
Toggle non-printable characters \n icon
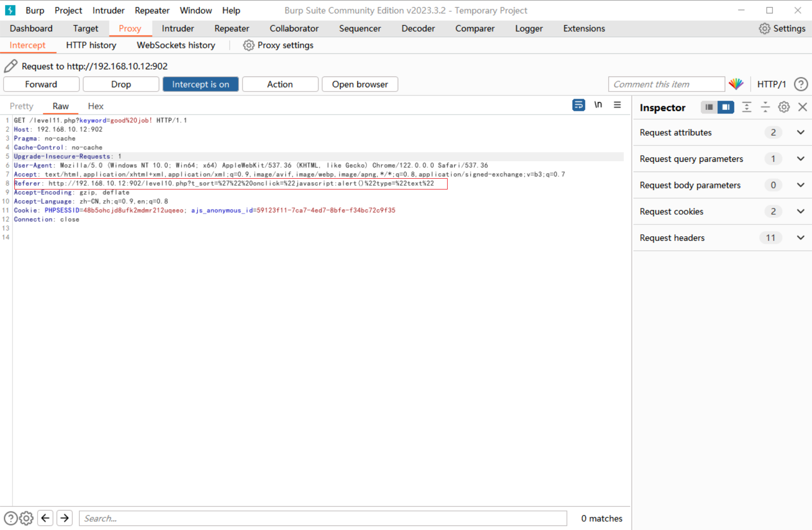tap(598, 105)
